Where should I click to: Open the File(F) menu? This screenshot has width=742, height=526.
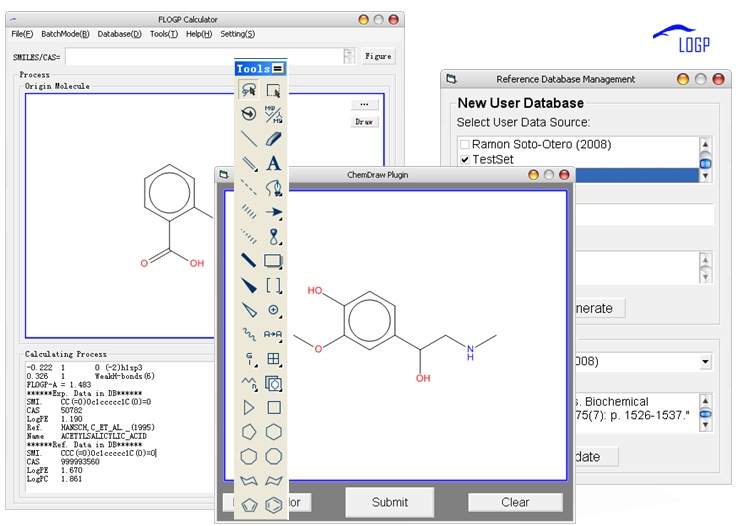(22, 34)
